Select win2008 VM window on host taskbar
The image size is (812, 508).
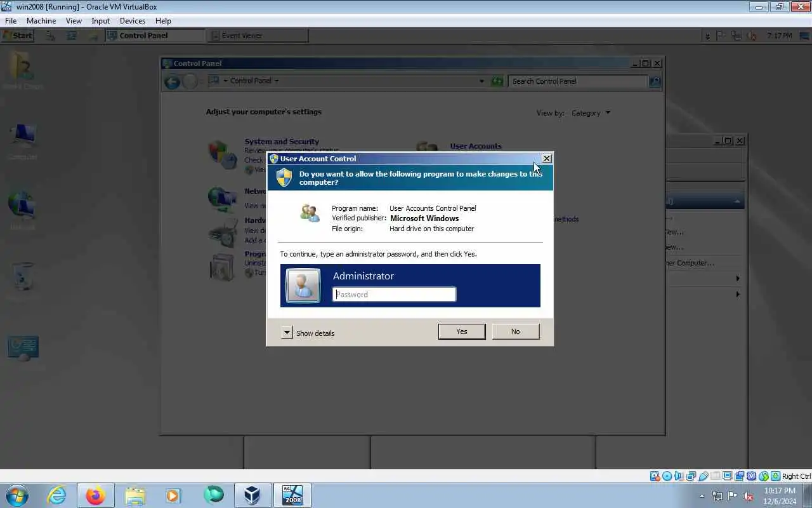coord(292,495)
